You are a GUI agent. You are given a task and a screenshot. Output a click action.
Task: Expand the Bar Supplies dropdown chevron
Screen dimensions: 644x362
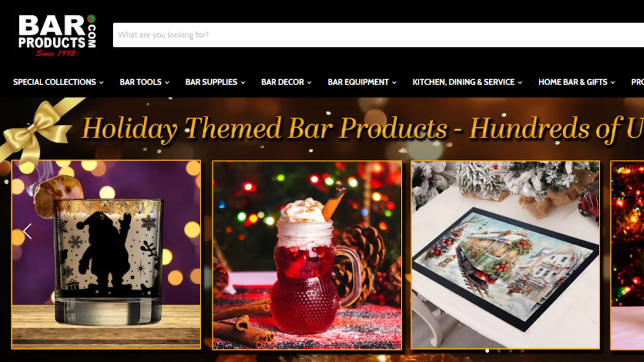(x=243, y=82)
